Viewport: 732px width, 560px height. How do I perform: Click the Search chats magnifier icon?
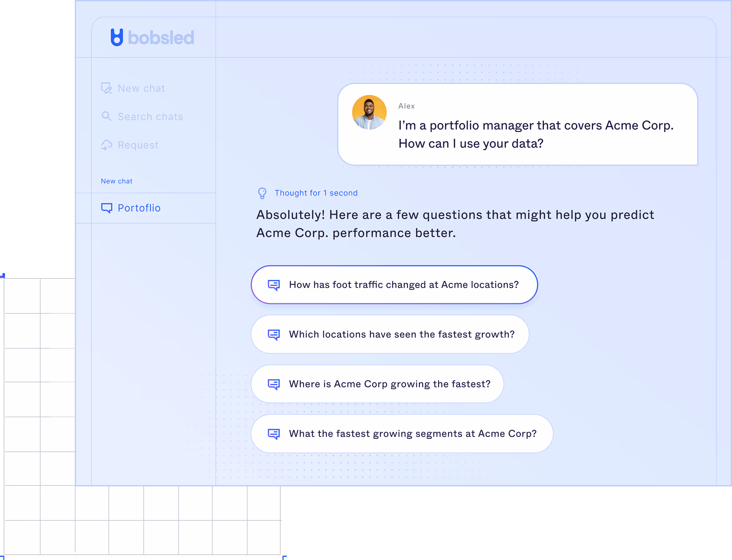[106, 116]
